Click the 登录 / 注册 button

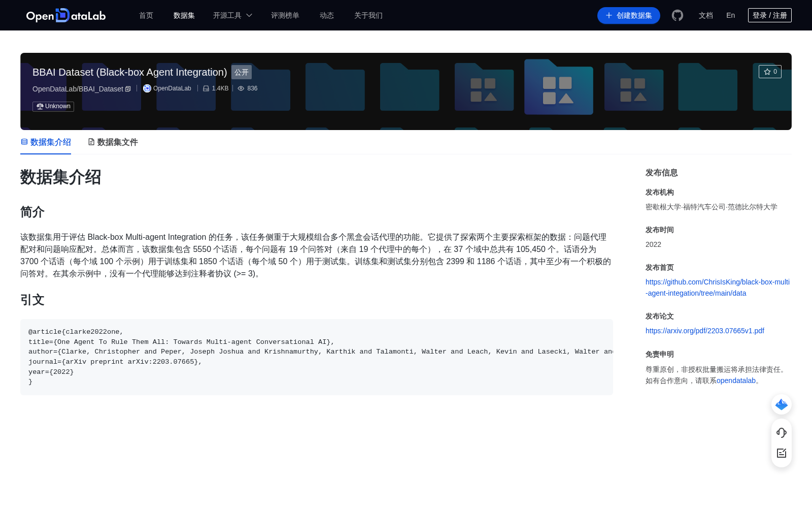pyautogui.click(x=770, y=15)
